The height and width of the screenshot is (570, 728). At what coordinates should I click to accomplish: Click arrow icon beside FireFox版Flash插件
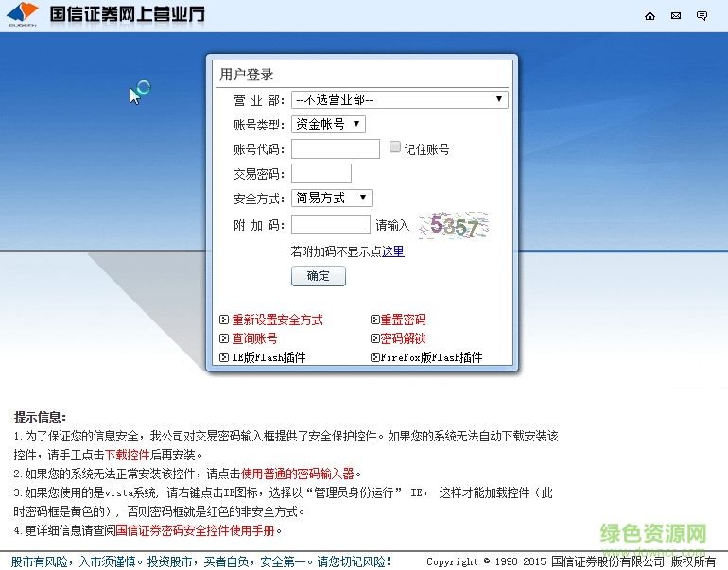tap(375, 357)
